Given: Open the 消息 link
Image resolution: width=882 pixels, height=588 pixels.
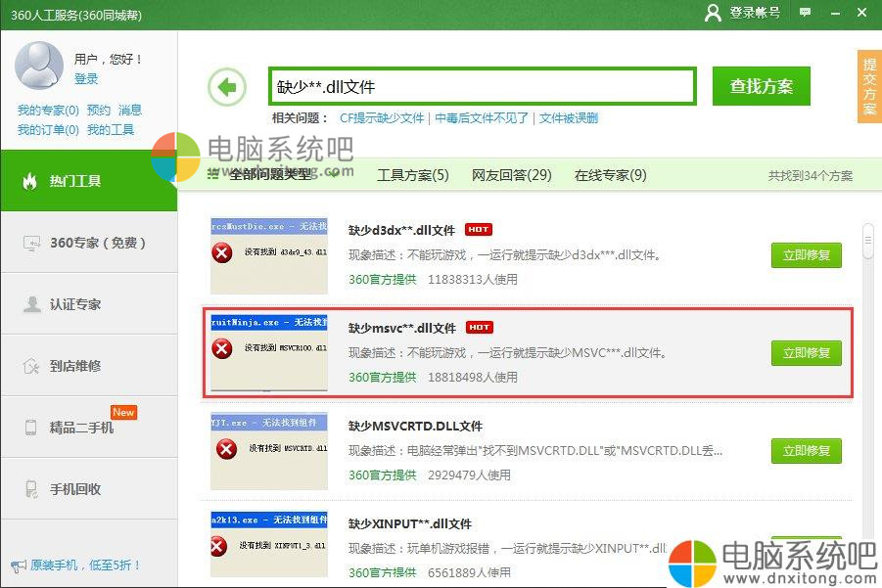Looking at the screenshot, I should [130, 110].
